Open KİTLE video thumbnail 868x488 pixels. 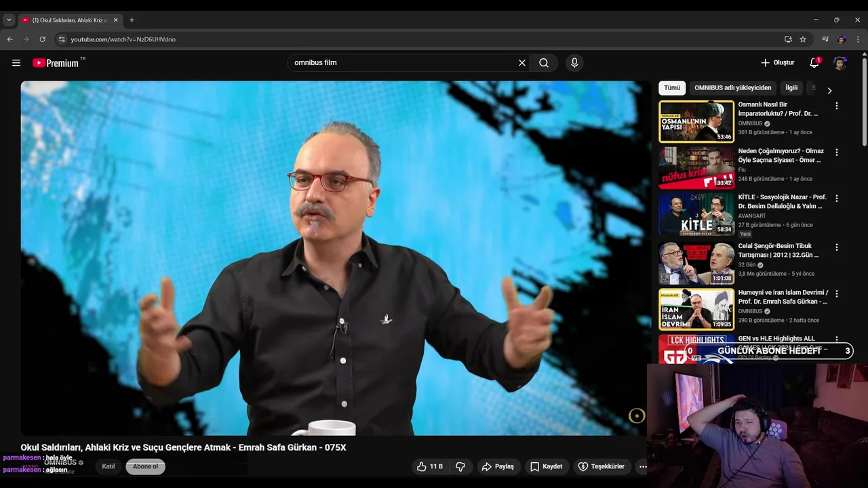click(696, 215)
